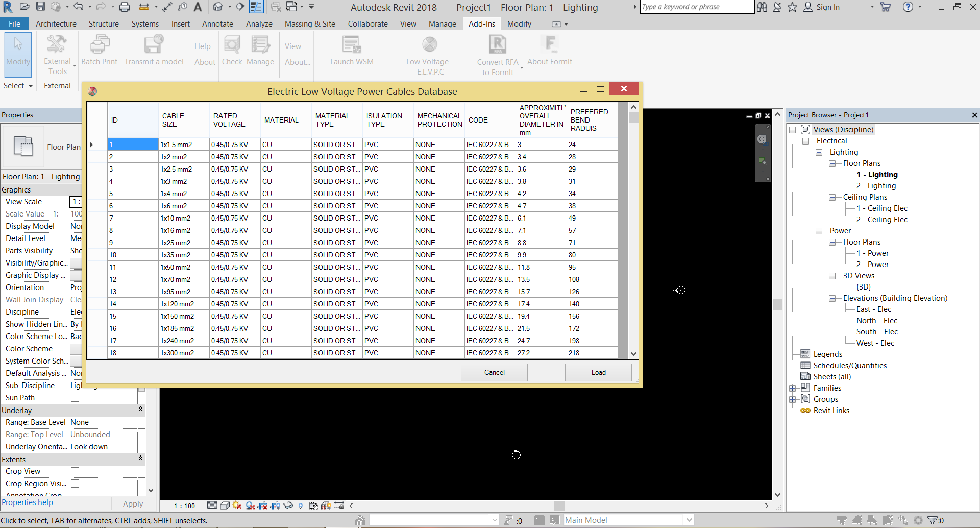The image size is (980, 528).
Task: Select 1 - Ceiling Elec view
Action: tap(882, 208)
